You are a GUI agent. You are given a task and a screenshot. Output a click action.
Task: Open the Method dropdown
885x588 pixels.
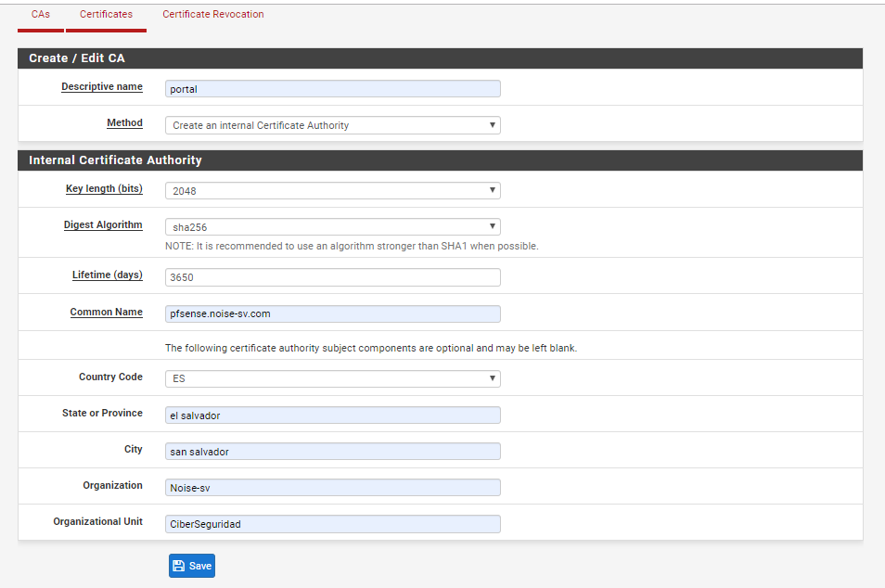point(332,125)
